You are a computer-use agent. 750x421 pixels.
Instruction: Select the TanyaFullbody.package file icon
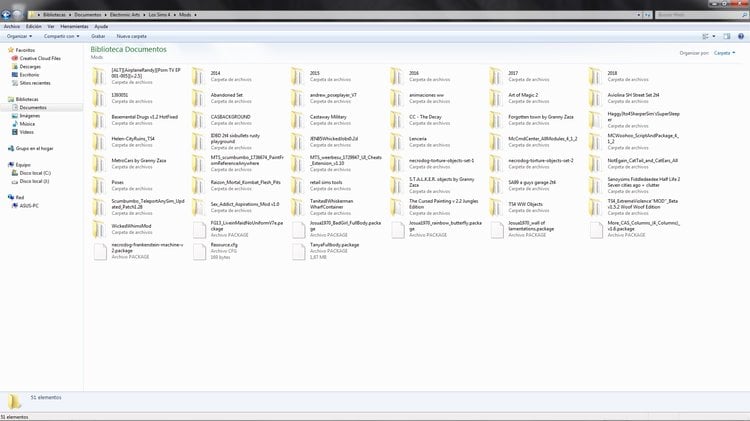coord(298,252)
